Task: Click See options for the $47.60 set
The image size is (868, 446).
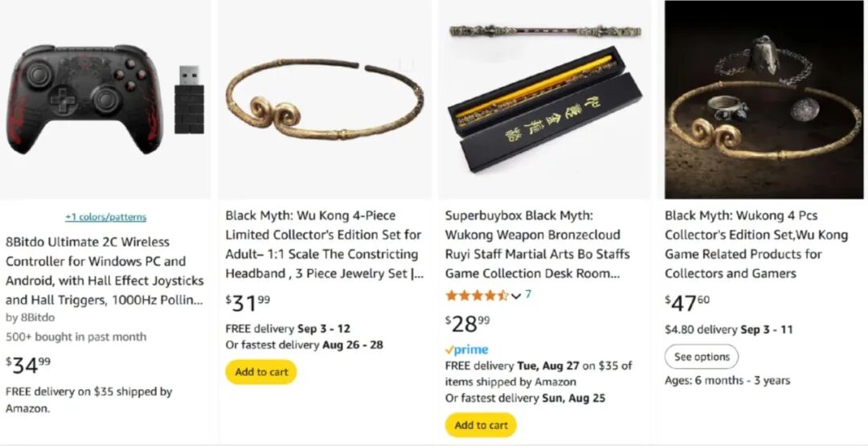Action: (x=702, y=357)
